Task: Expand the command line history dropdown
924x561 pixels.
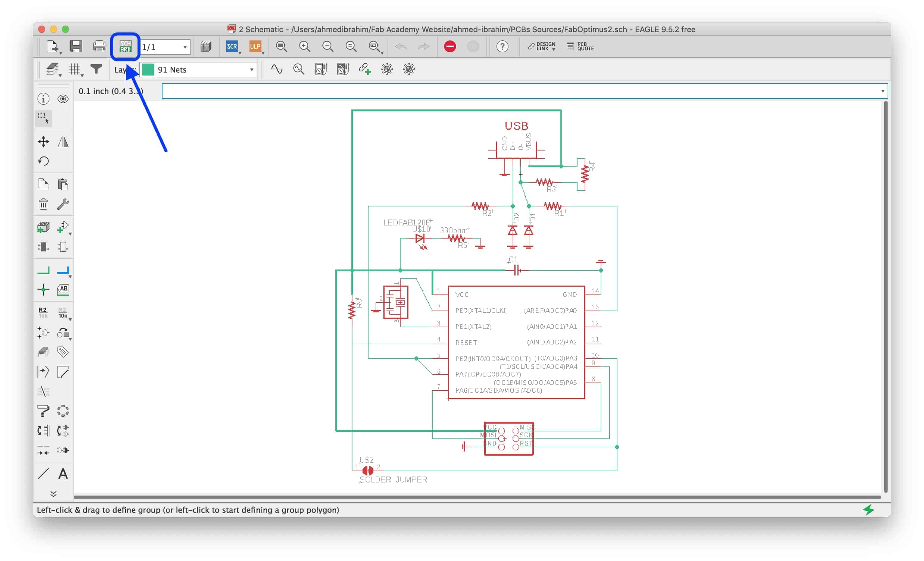Action: coord(882,91)
